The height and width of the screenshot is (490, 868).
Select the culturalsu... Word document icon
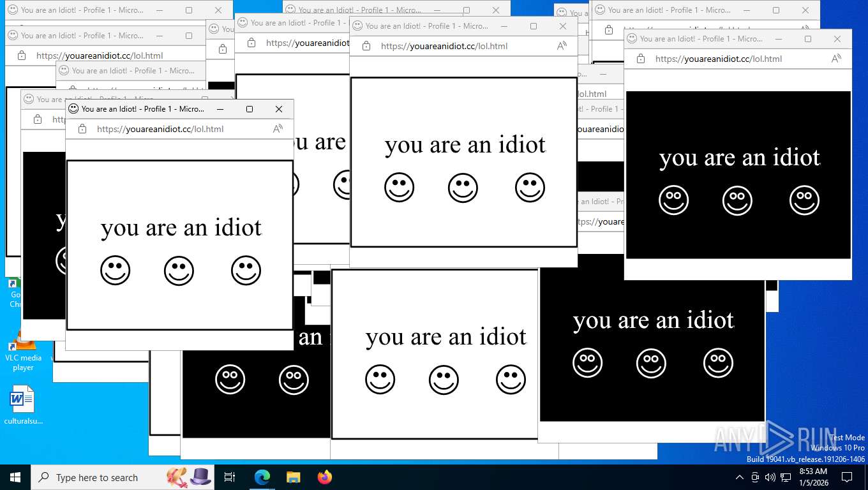tap(23, 405)
